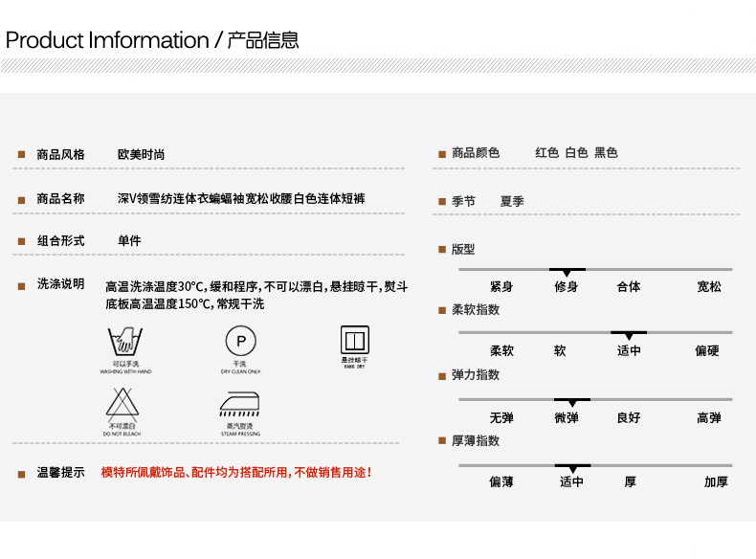Click the 红色 color option
The image size is (756, 559).
pyautogui.click(x=546, y=153)
